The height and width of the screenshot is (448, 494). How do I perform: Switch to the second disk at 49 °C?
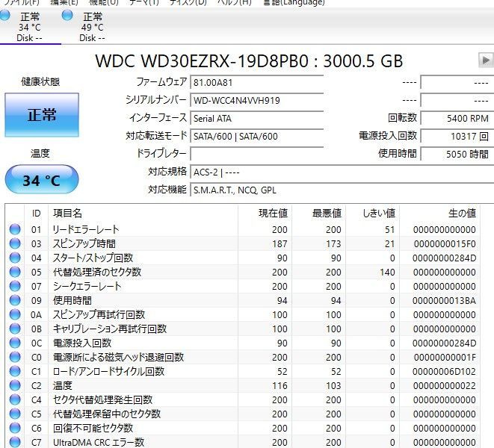tap(92, 27)
